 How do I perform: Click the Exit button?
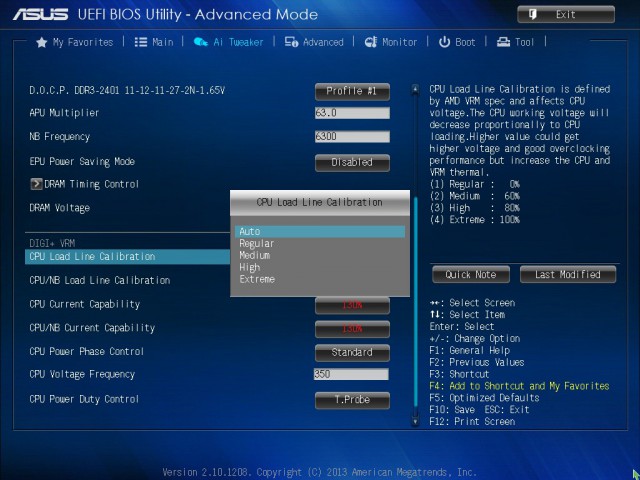pyautogui.click(x=566, y=15)
